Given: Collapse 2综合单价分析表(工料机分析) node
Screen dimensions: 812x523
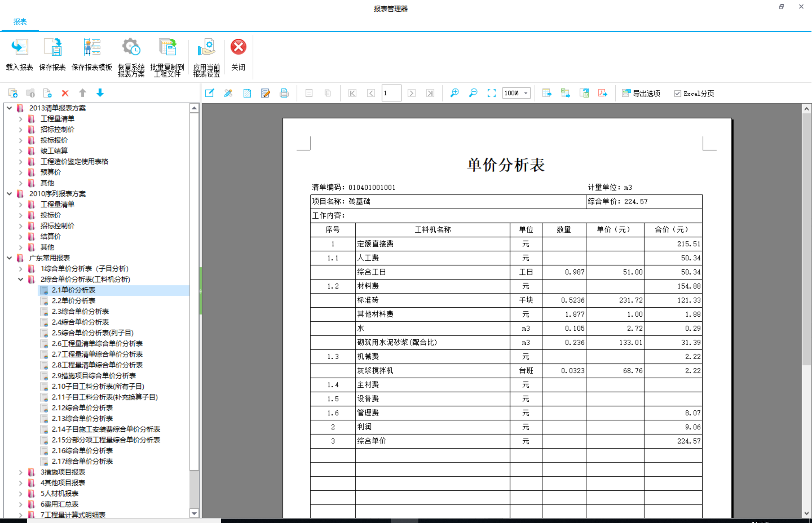Looking at the screenshot, I should (x=21, y=279).
